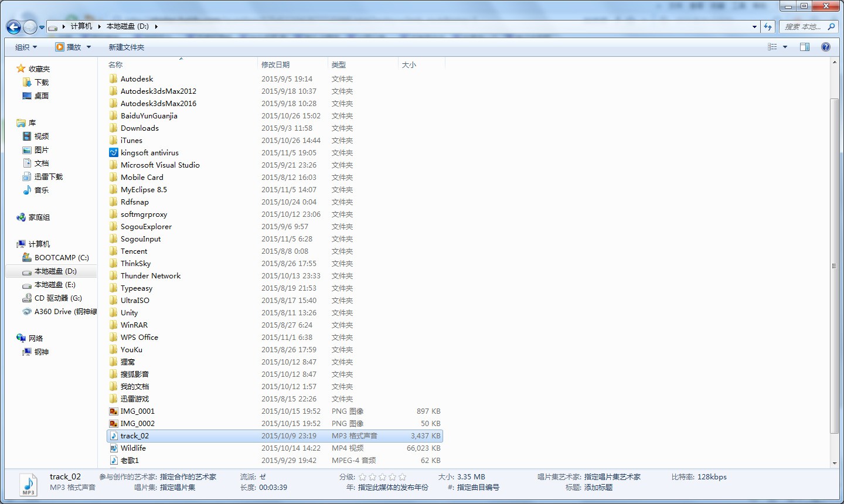Click the change view icon
844x504 pixels.
(x=772, y=47)
